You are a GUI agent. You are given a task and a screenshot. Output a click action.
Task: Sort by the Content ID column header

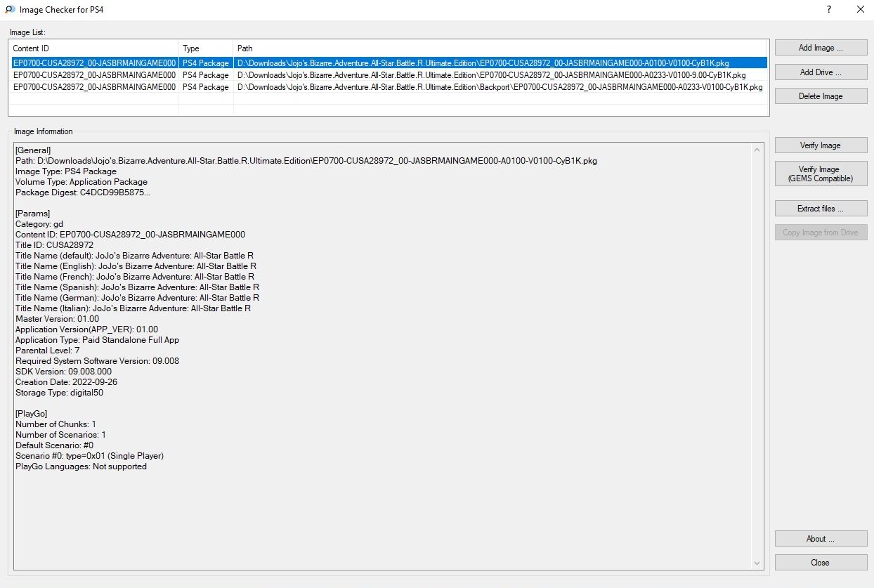93,48
